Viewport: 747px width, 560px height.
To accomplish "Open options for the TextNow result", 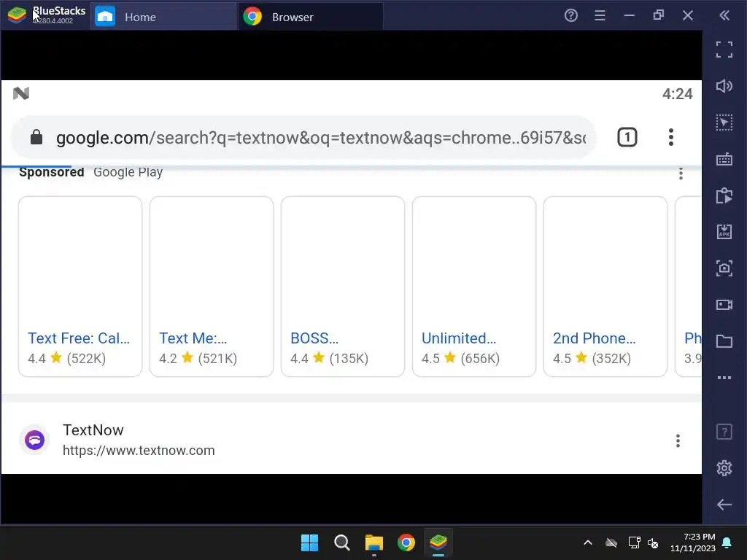I will click(678, 441).
